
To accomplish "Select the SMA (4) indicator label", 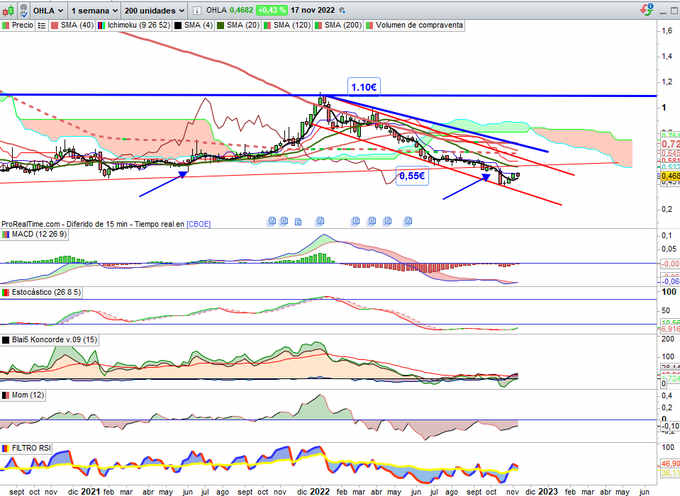I will coord(193,26).
